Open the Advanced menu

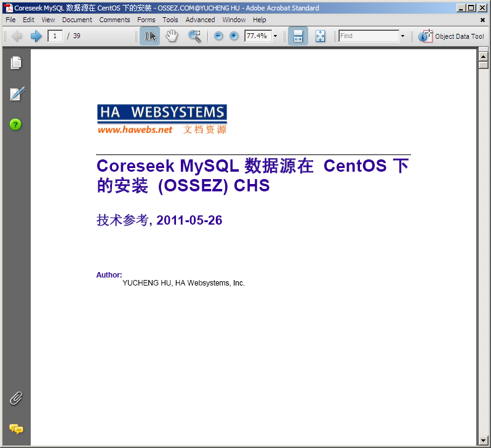(200, 20)
